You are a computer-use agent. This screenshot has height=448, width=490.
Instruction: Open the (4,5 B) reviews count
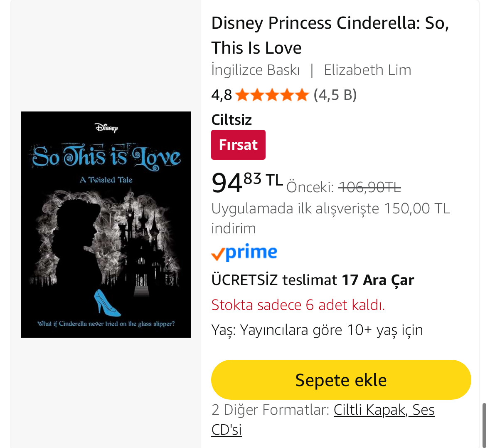[x=335, y=95]
